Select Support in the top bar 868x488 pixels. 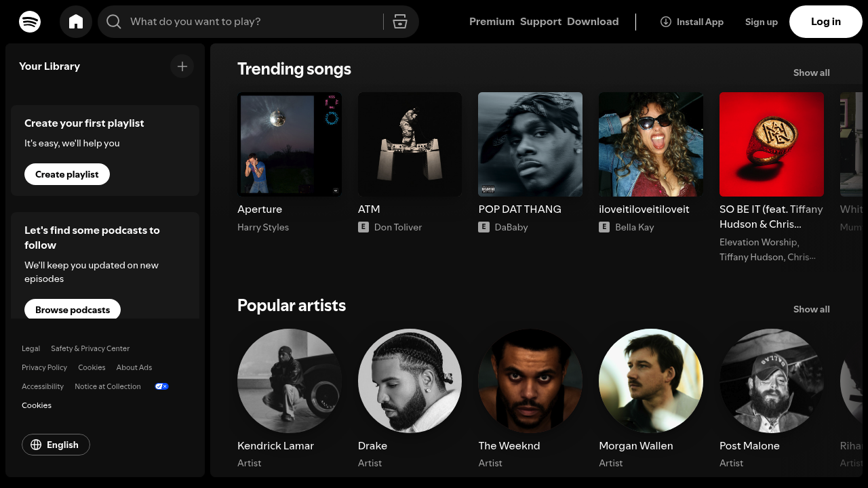click(x=540, y=22)
